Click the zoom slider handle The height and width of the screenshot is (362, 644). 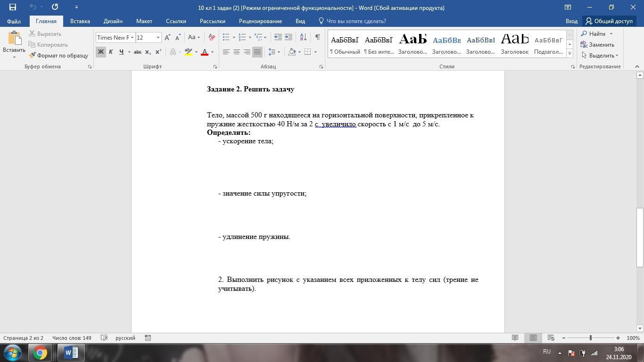[590, 338]
